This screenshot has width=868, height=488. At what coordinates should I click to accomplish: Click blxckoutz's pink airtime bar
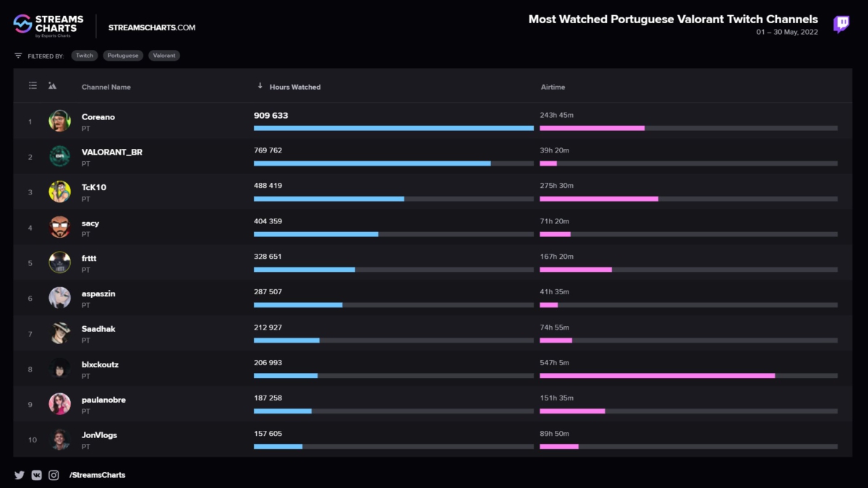[x=657, y=376]
